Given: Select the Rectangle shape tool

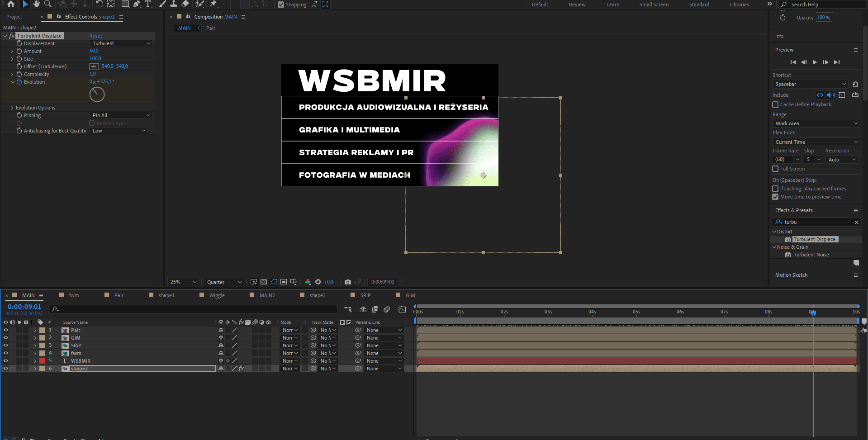Looking at the screenshot, I should 125,4.
